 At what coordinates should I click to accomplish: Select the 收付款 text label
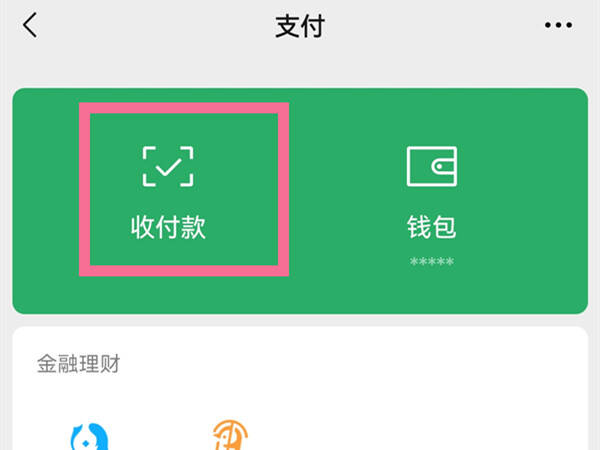pos(168,227)
